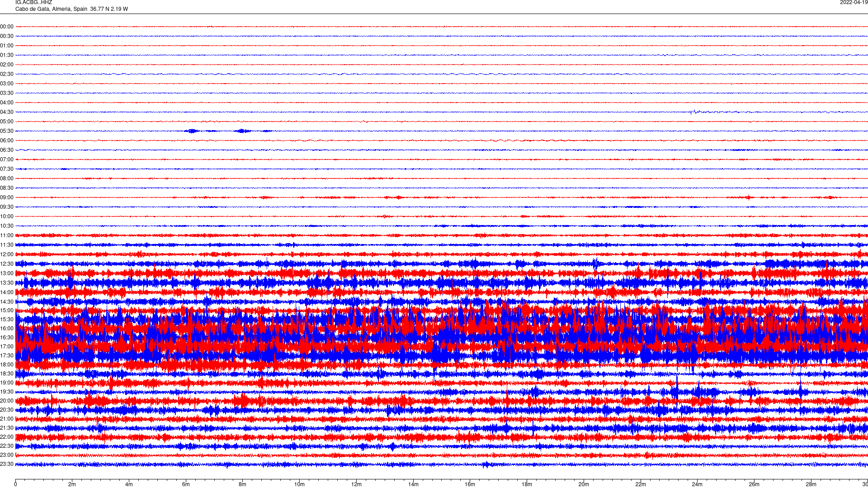Viewport: 868px width, 488px height.
Task: Click the 2m mark on time axis
Action: pyautogui.click(x=72, y=484)
